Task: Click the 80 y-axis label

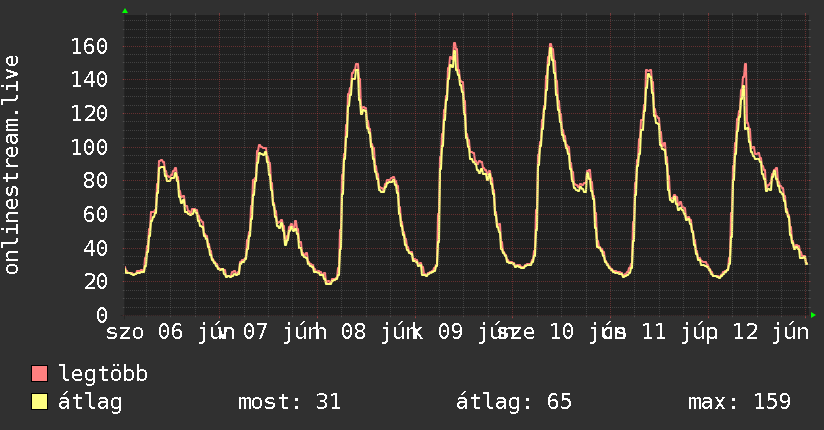Action: point(96,181)
